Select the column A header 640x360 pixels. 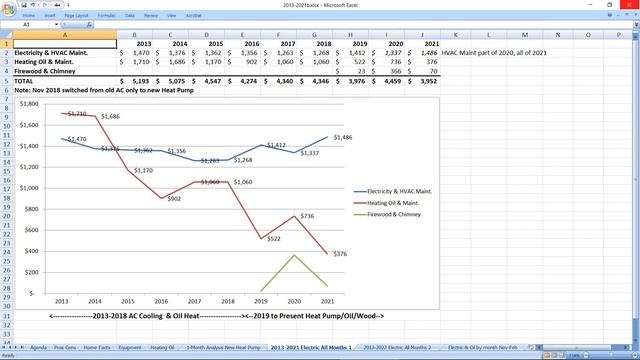64,35
